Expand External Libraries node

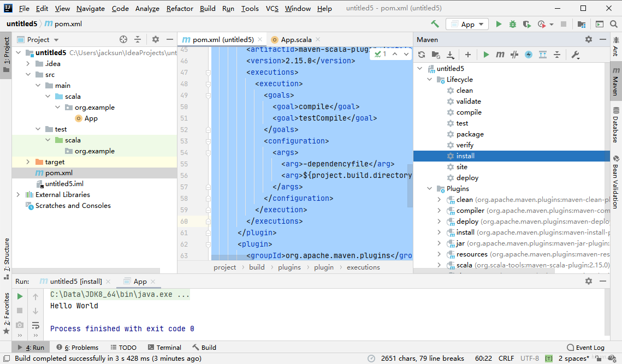point(18,195)
